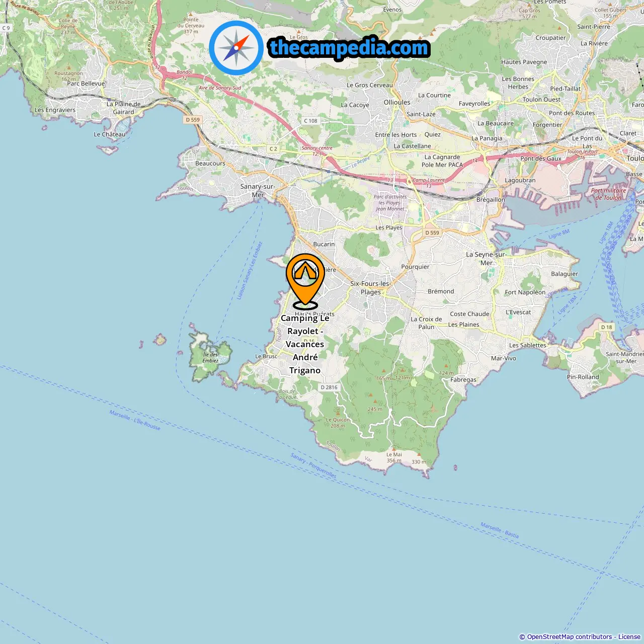Screen dimensions: 644x644
Task: Click the D 18 road shield
Action: [x=607, y=327]
